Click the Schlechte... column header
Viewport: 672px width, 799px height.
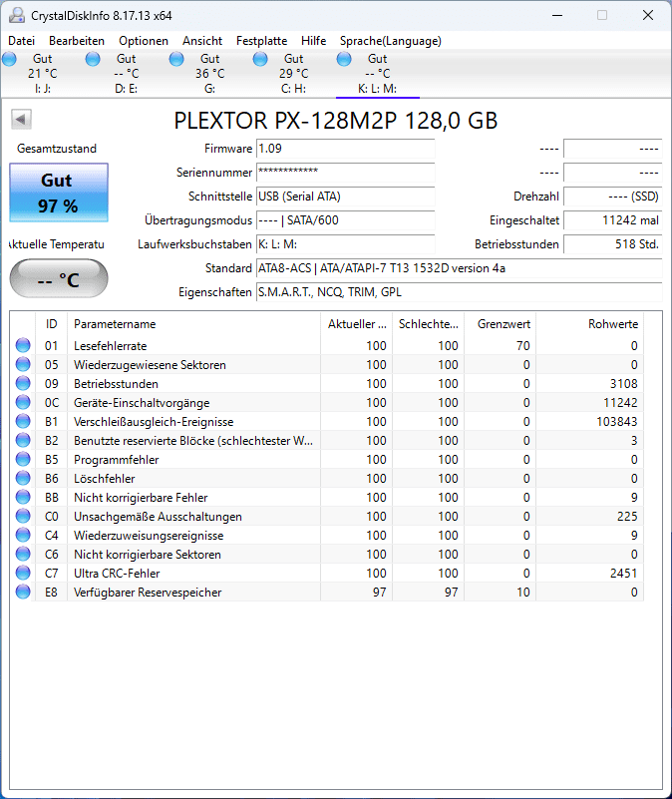point(428,324)
